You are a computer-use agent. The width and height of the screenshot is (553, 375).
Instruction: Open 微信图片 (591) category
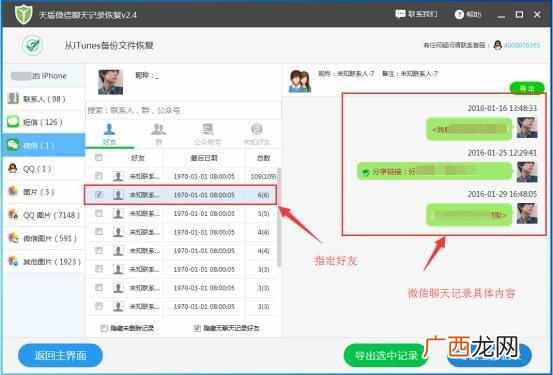coord(43,238)
